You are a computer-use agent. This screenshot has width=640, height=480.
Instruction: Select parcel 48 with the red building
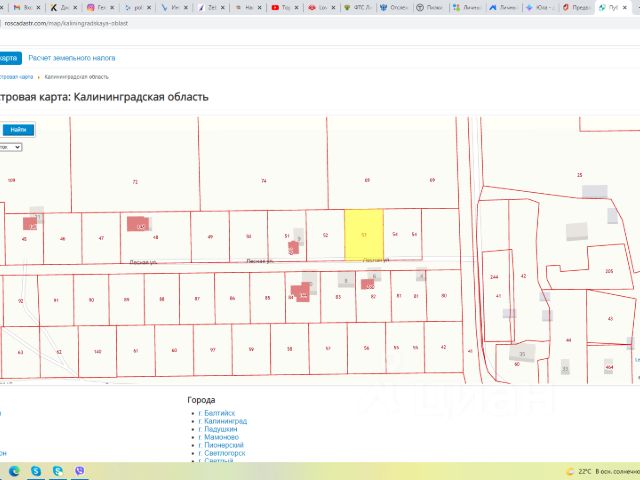pyautogui.click(x=155, y=237)
